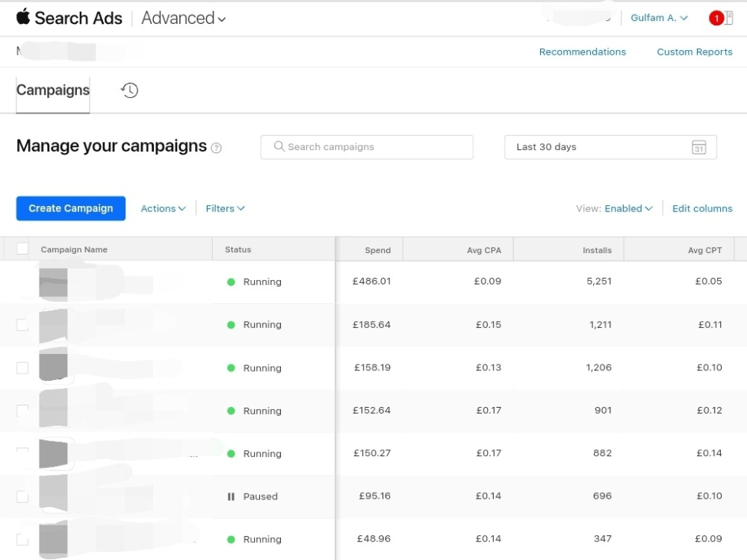
Task: Sort by Installs column header
Action: coord(597,250)
